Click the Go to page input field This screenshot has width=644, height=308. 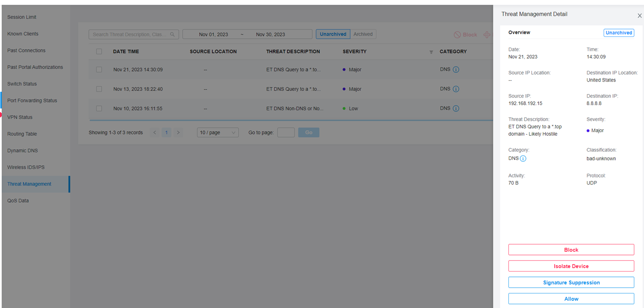click(x=286, y=132)
